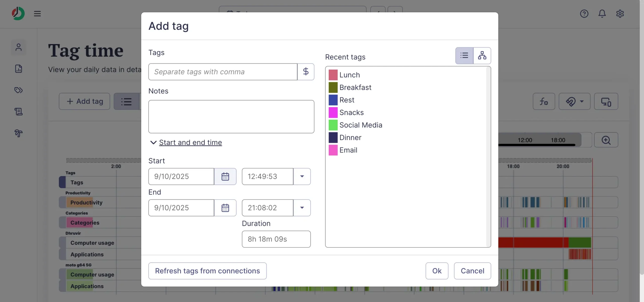The width and height of the screenshot is (644, 302).
Task: Click the Start time field 12:49:53
Action: (268, 177)
